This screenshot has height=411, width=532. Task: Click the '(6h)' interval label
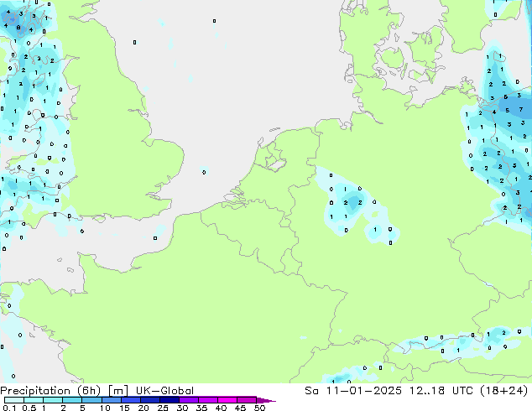coord(89,391)
